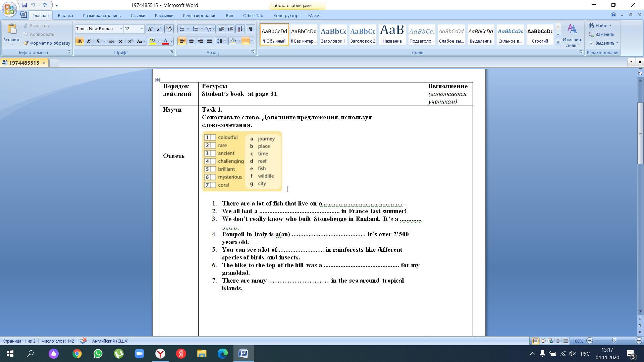Switch to the Вставка ribbon tab
The height and width of the screenshot is (362, 644).
tap(65, 15)
